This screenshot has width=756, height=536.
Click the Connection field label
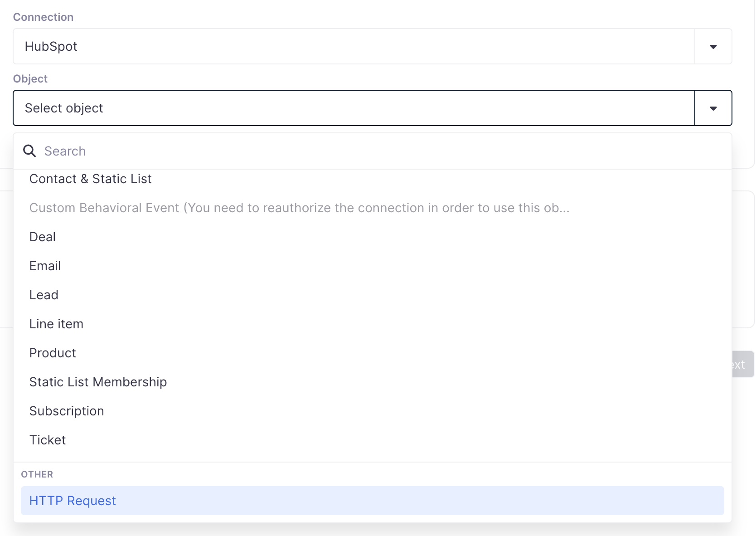pyautogui.click(x=43, y=17)
